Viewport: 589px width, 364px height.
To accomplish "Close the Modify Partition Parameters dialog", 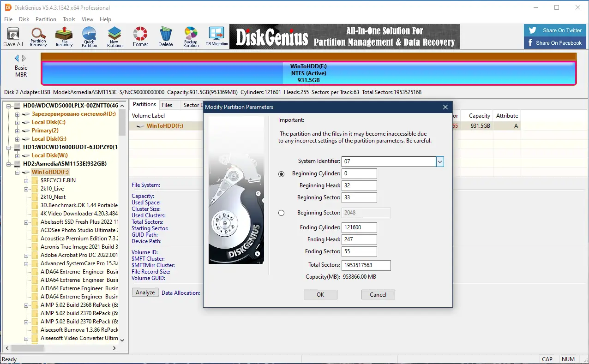I will click(x=445, y=107).
